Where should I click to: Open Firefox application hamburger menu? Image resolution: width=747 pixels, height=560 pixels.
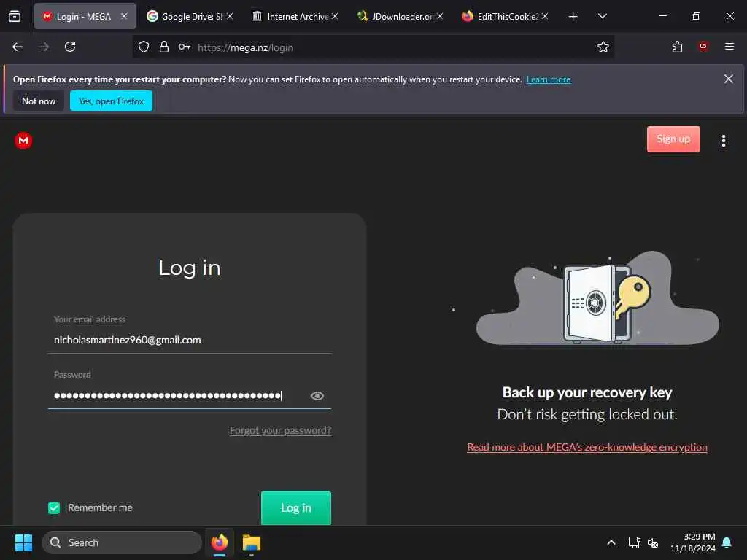pyautogui.click(x=729, y=47)
